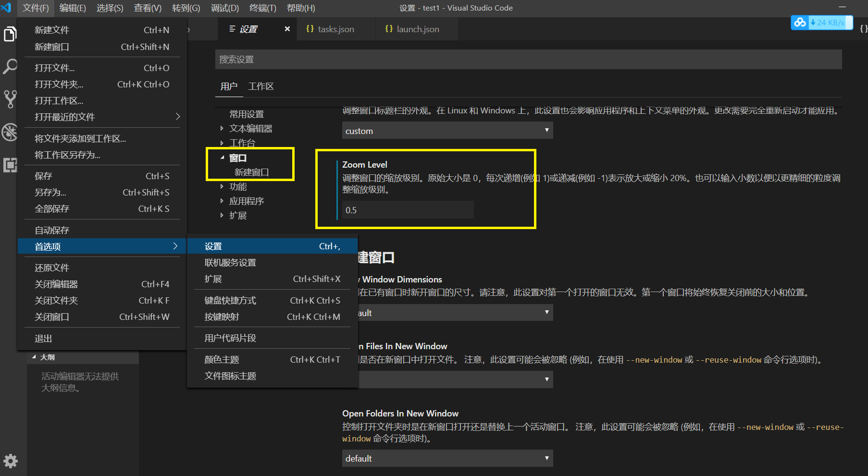Switch to the launch.json tab
Viewport: 868px width, 476px height.
pyautogui.click(x=417, y=29)
